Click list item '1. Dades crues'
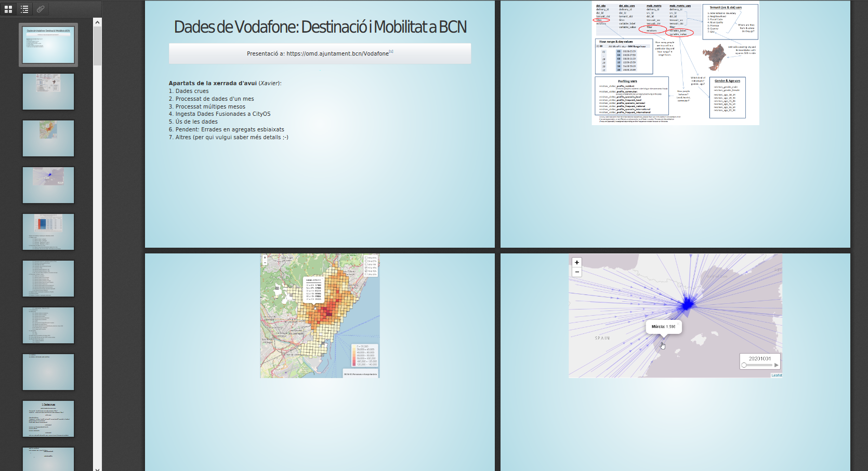The height and width of the screenshot is (471, 868). pos(189,91)
